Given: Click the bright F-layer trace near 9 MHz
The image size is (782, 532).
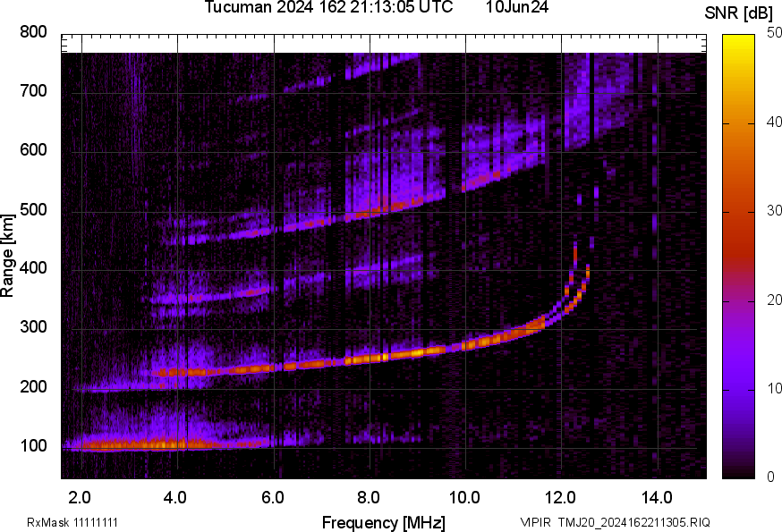Looking at the screenshot, I should (x=418, y=352).
